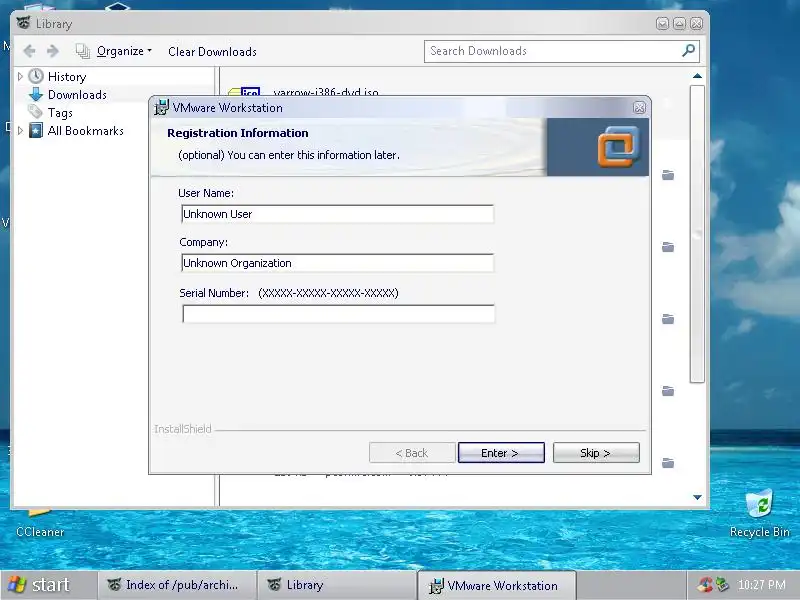Select Tags in Library sidebar
This screenshot has width=800, height=600.
pos(60,113)
